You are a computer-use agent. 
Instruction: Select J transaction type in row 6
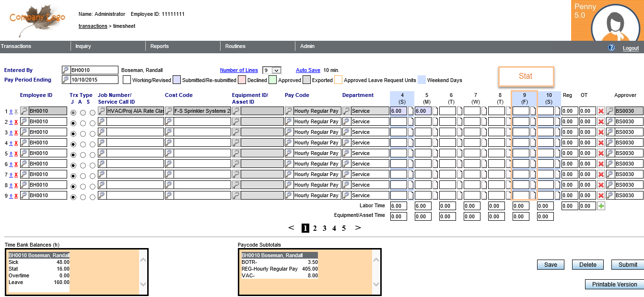pos(73,165)
